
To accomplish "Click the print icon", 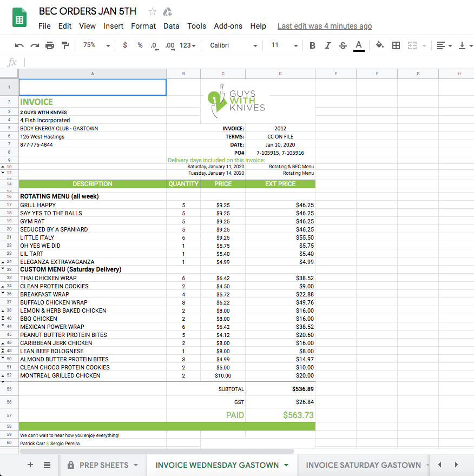I will (50, 45).
